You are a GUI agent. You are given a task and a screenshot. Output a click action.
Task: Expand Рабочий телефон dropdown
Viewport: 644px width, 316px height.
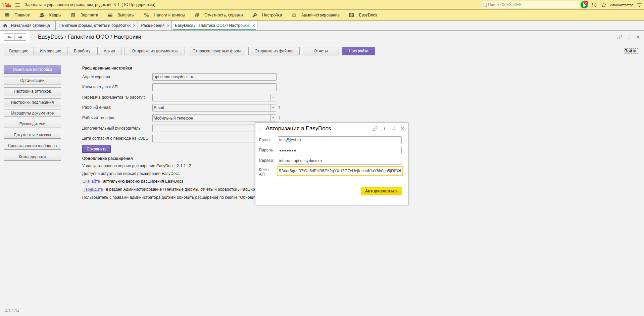pyautogui.click(x=273, y=118)
